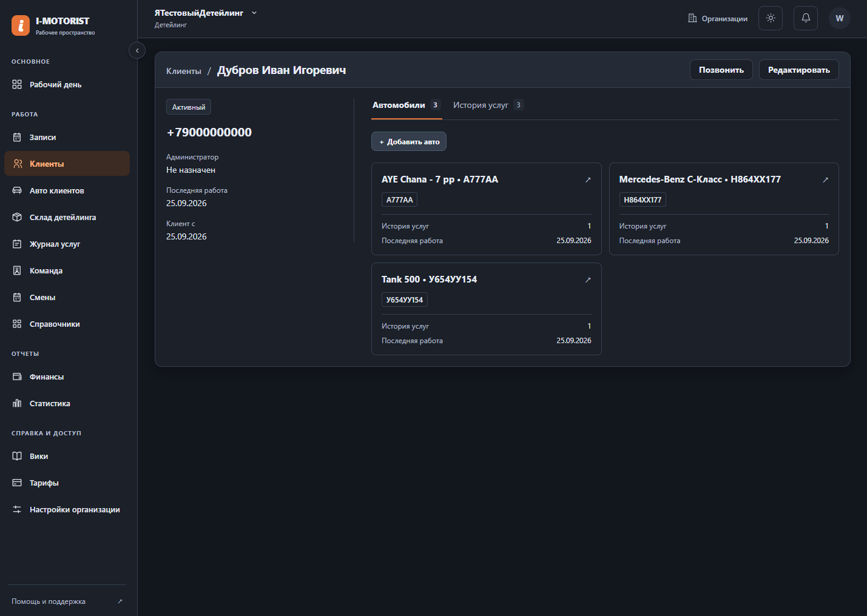
Task: Click the Настройки организации sliders icon
Action: [x=17, y=509]
